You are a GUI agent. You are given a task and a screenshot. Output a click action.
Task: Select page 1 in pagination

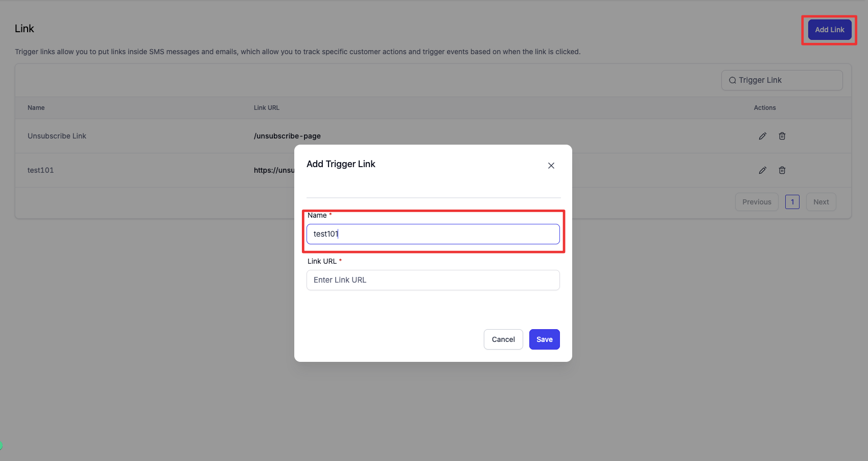(x=792, y=202)
